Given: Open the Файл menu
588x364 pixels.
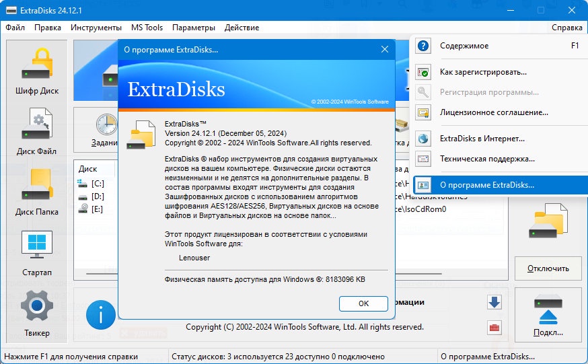Looking at the screenshot, I should (x=15, y=28).
